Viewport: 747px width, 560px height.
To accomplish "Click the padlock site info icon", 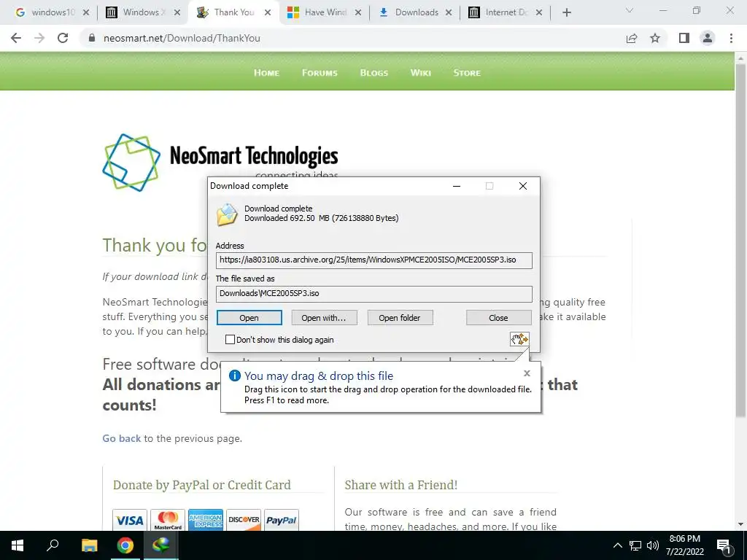I will point(92,38).
